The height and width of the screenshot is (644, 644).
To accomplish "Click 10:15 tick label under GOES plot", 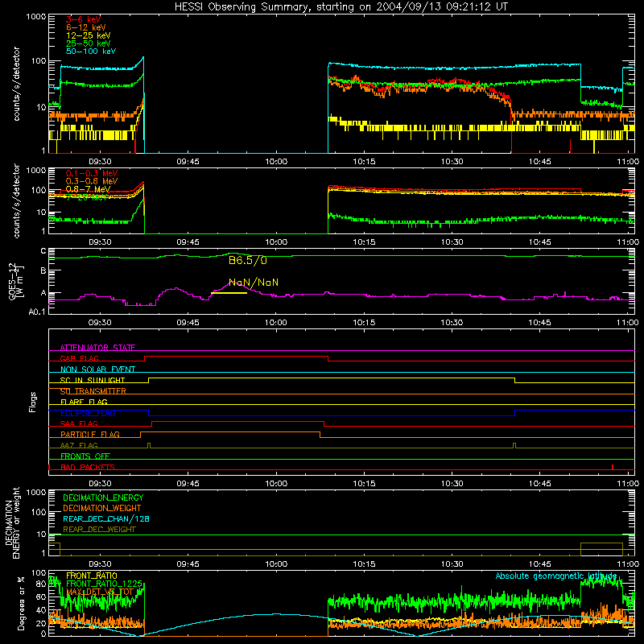I will tap(364, 323).
